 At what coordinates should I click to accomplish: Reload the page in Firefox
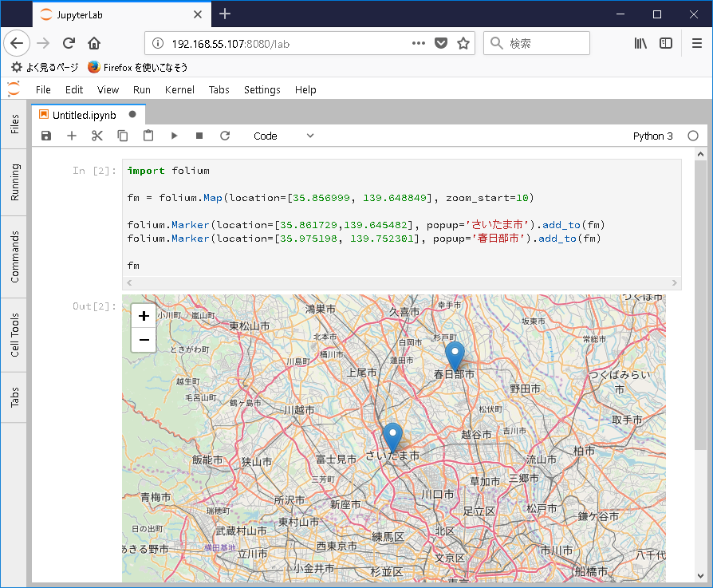click(x=69, y=43)
